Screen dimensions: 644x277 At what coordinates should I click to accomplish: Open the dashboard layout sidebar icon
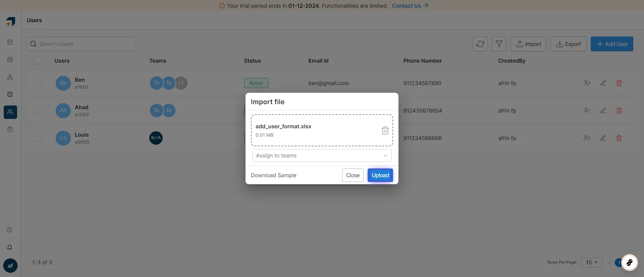(10, 42)
